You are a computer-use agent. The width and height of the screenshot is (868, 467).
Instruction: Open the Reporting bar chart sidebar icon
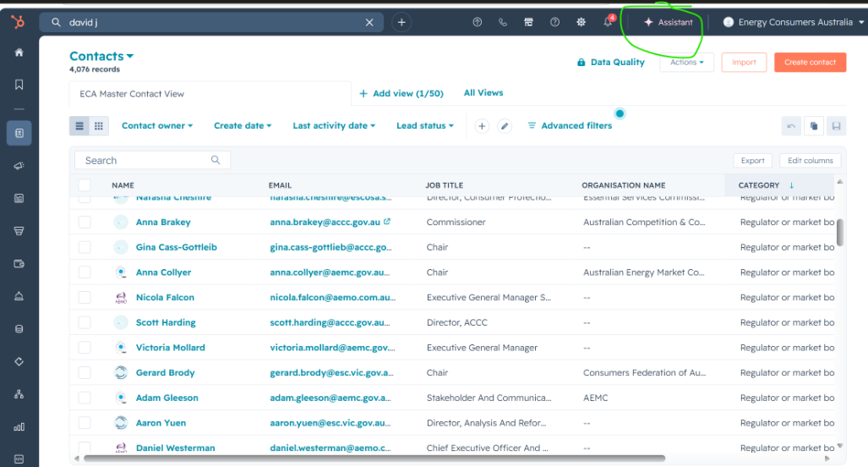(x=19, y=427)
